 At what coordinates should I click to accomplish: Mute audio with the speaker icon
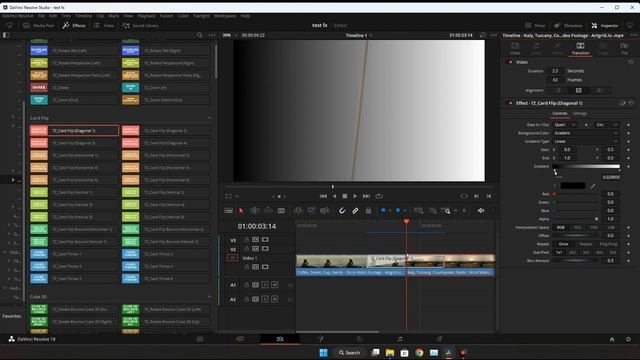pos(481,211)
